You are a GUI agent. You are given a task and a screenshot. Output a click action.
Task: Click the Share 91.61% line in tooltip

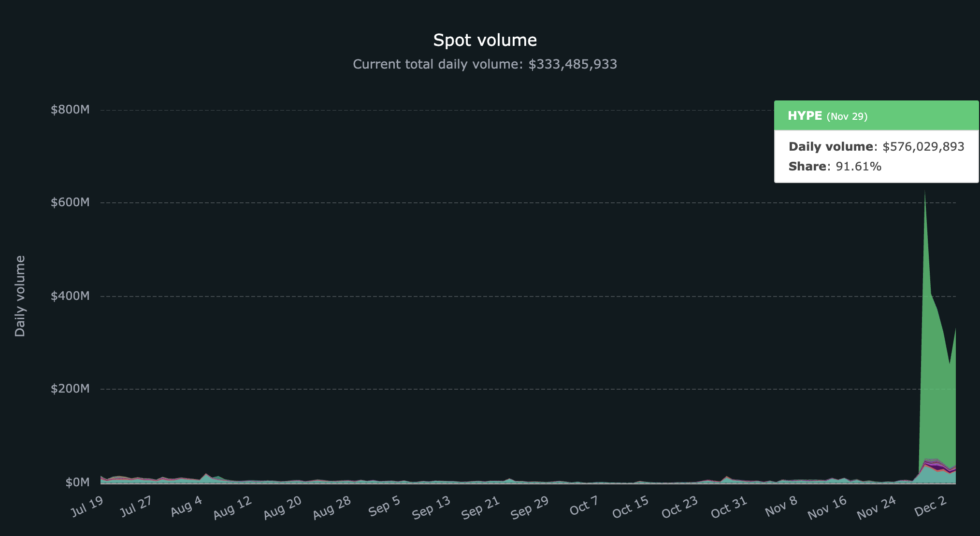[835, 167]
